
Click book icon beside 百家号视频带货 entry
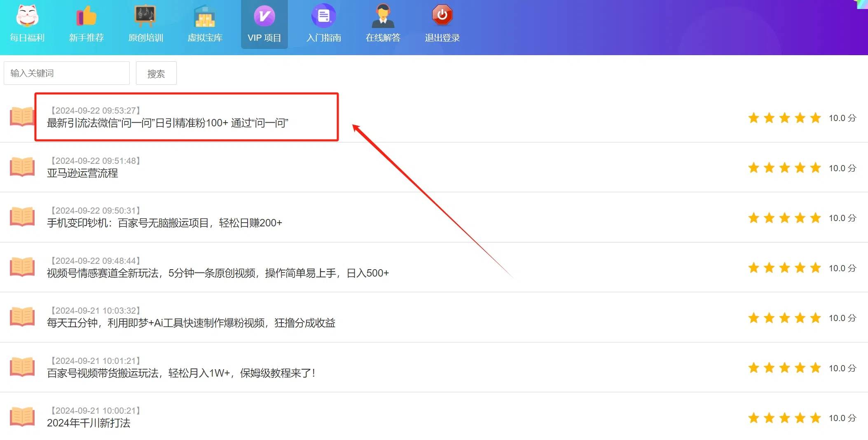tap(22, 367)
